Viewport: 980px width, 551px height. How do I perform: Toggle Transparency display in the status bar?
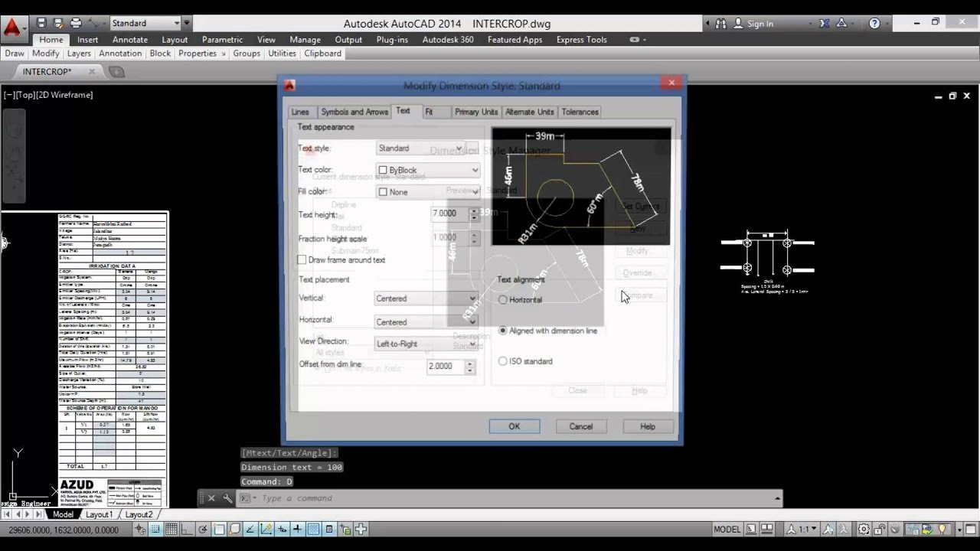point(313,529)
